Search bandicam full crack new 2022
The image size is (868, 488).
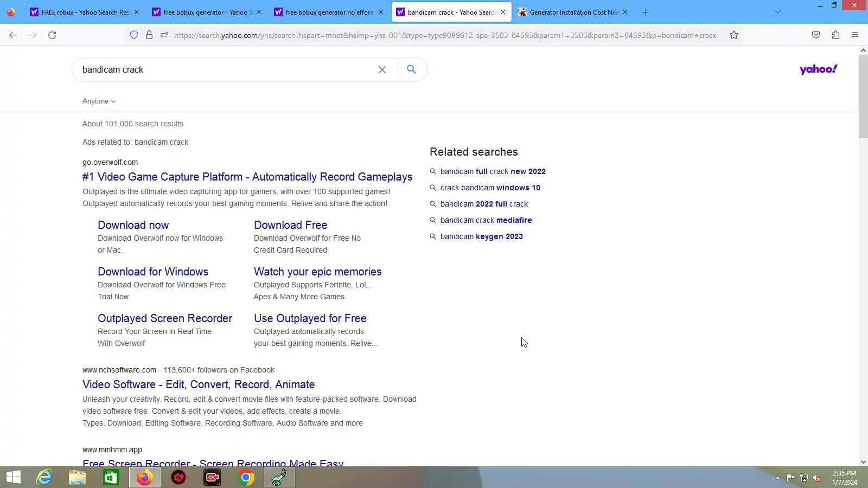tap(493, 171)
